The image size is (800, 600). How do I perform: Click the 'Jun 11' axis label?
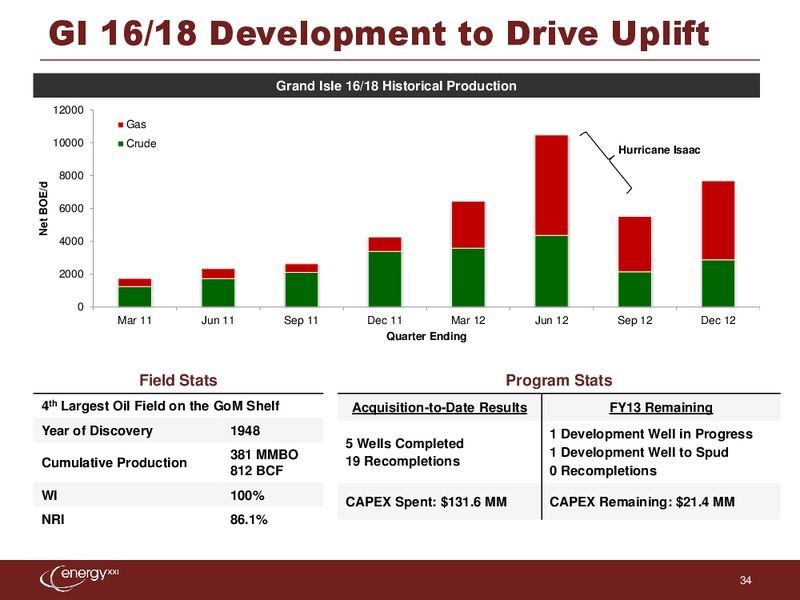click(x=218, y=320)
